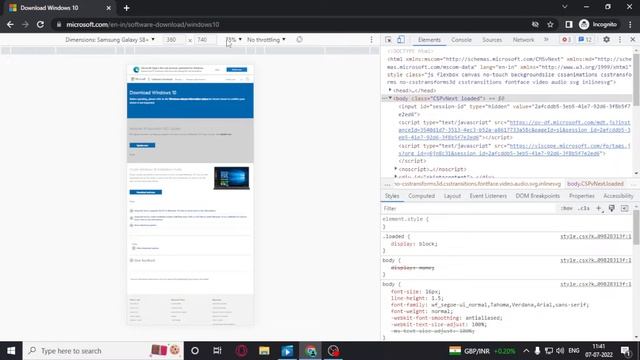This screenshot has height=360, width=640.
Task: Open the Computed styles tab
Action: (421, 196)
